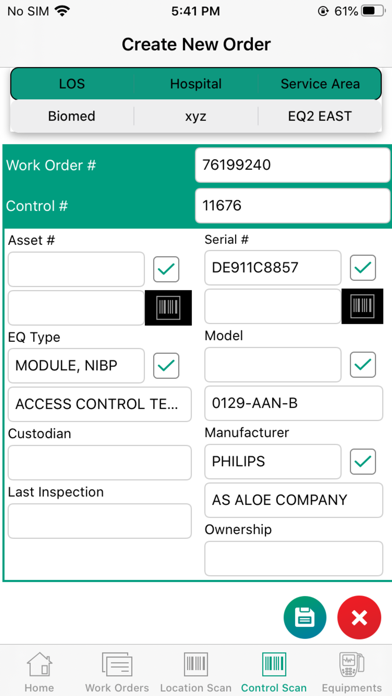Screen dimensions: 392x696
Task: Tap the battery indicator icon
Action: pos(373,11)
